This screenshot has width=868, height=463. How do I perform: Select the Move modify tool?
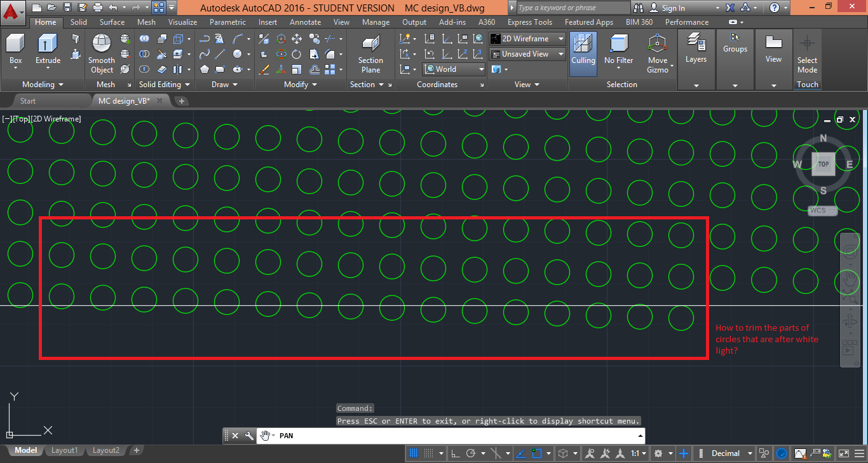(x=297, y=39)
